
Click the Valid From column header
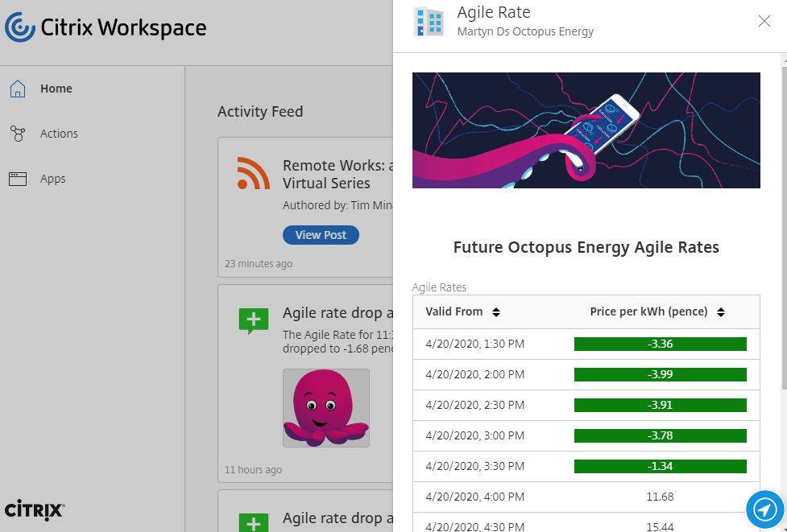[x=454, y=312]
